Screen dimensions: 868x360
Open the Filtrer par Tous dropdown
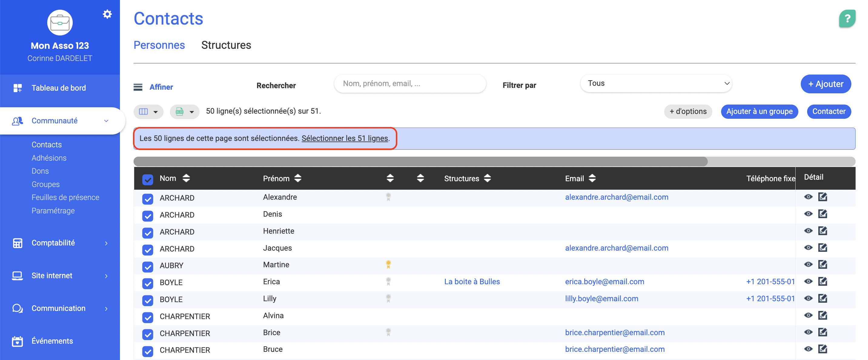656,83
